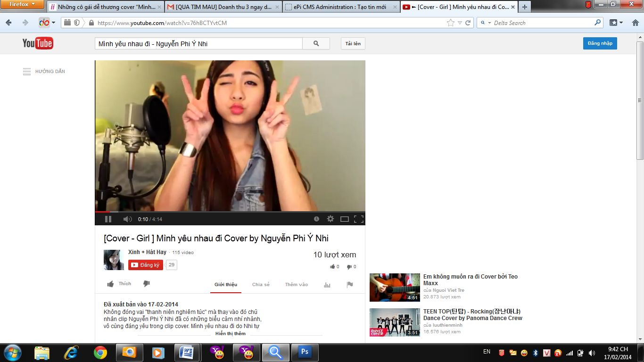The height and width of the screenshot is (362, 644).
Task: Expand description with Hiển thị thêm
Action: [x=230, y=334]
